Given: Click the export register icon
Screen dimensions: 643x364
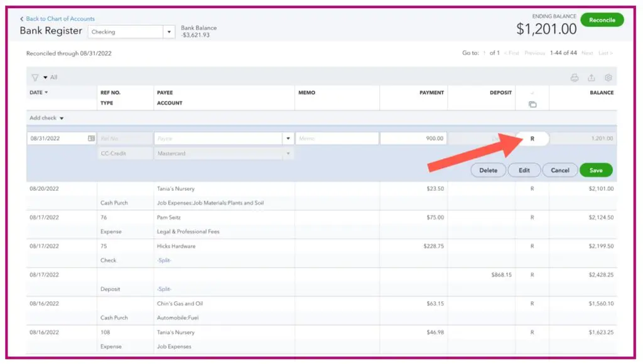Looking at the screenshot, I should tap(591, 77).
